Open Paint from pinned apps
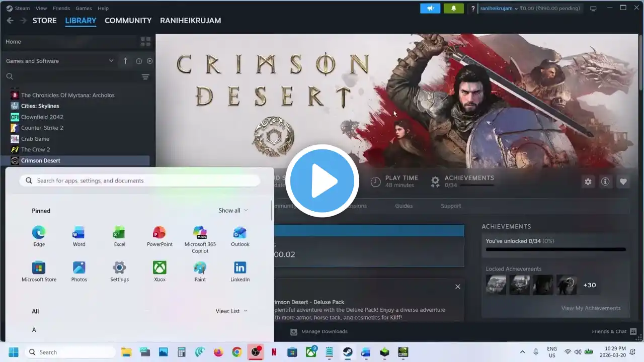Image resolution: width=644 pixels, height=362 pixels. coord(200,271)
